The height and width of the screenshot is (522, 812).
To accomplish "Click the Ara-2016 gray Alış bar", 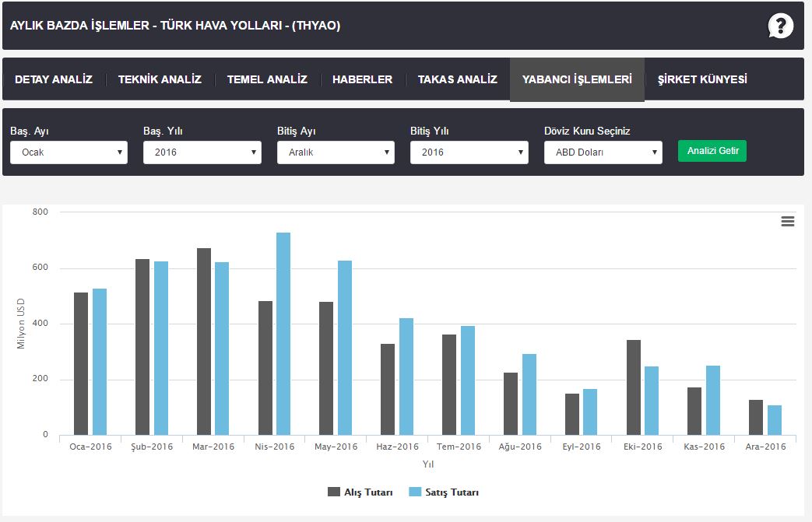I will click(756, 418).
